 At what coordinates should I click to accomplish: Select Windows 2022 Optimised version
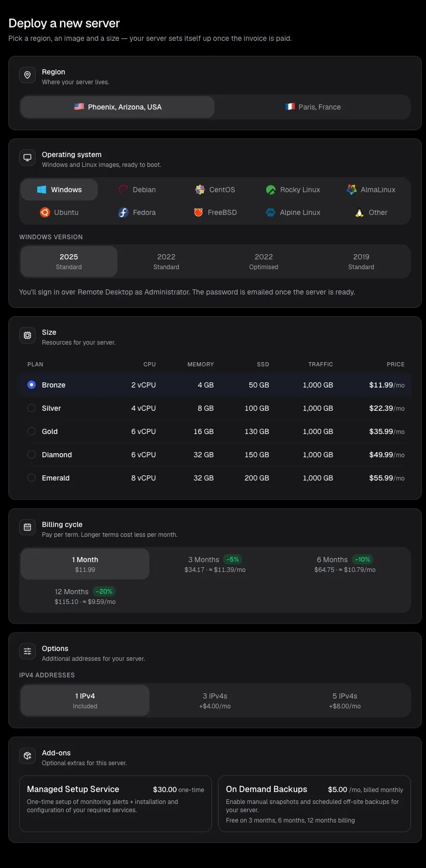coord(264,261)
